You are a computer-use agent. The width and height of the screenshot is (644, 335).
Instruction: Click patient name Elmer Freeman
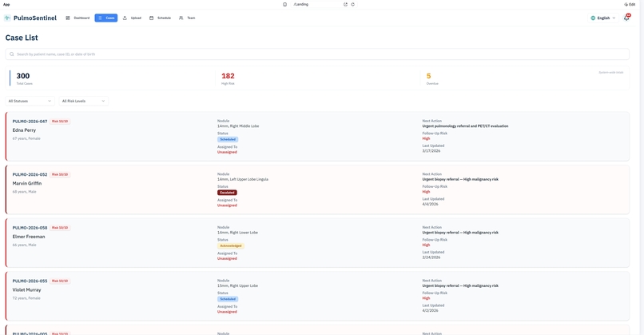pos(29,237)
